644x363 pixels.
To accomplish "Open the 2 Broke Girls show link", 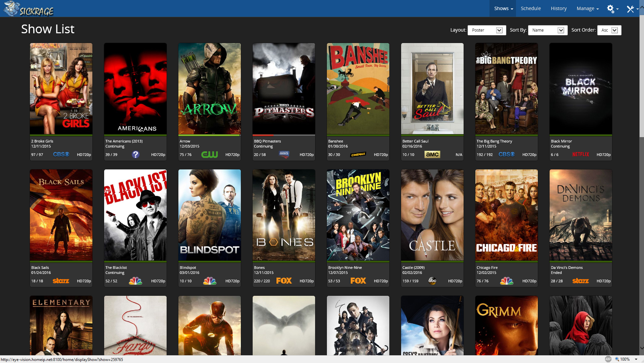I will [x=42, y=141].
